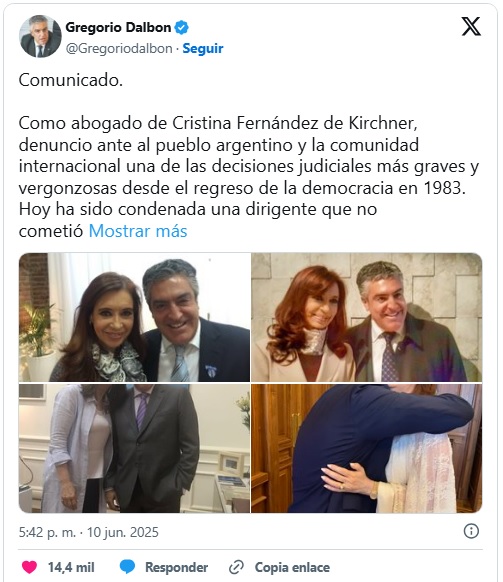The width and height of the screenshot is (503, 582).
Task: Open the top-right photo with stone wall
Action: [x=367, y=317]
